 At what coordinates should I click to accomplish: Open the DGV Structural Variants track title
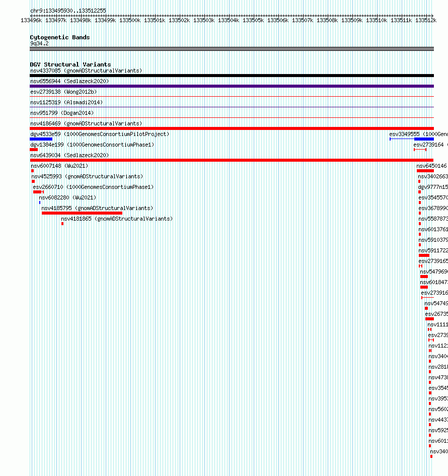(70, 64)
